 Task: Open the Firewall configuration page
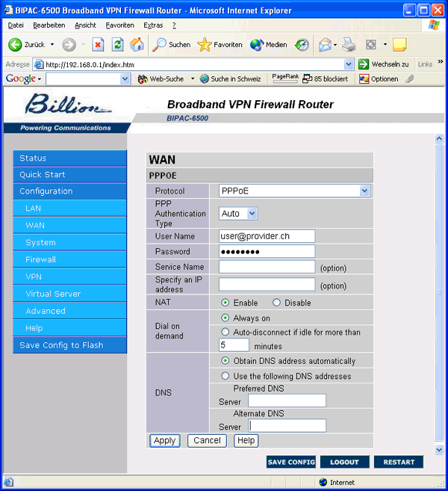pyautogui.click(x=40, y=259)
